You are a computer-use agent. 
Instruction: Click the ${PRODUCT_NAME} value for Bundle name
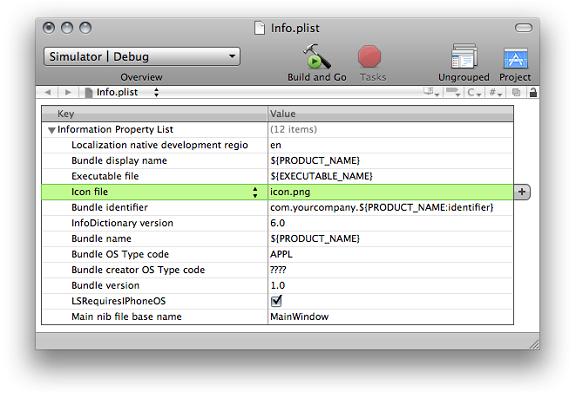(x=315, y=239)
